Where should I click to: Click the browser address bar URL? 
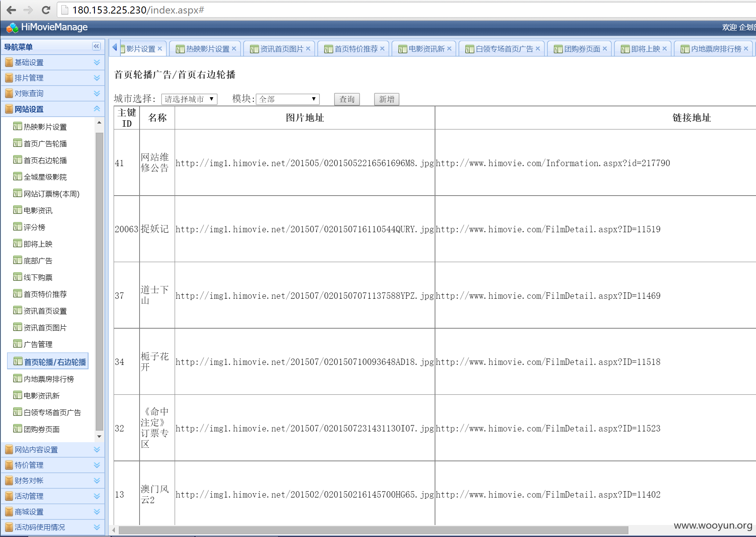tap(138, 10)
